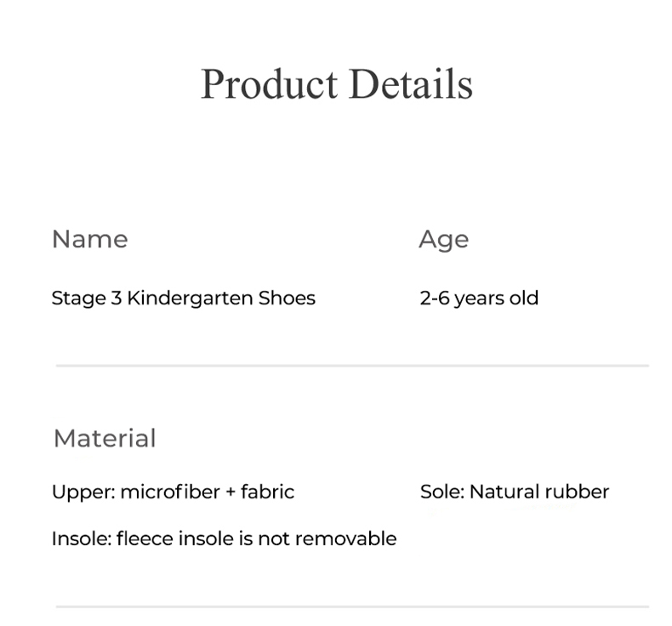Click the divider line below the Name row
The image size is (672, 626).
pyautogui.click(x=352, y=366)
